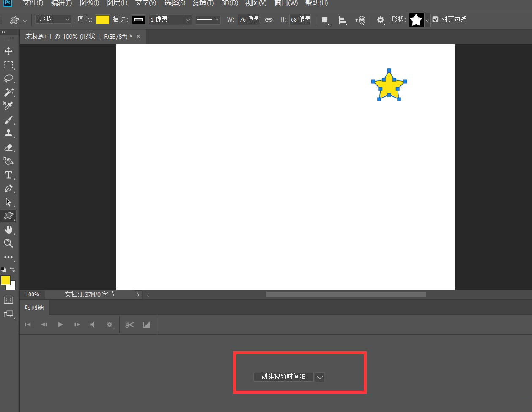Open the 图像(I) menu
The width and height of the screenshot is (532, 412).
(x=90, y=3)
